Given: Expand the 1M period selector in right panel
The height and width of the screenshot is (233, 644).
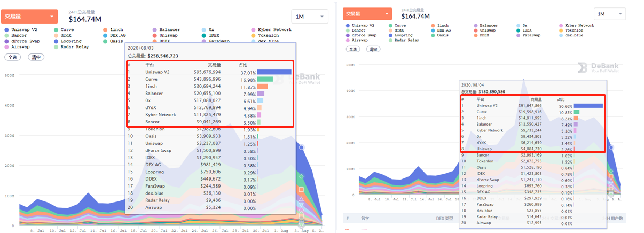Looking at the screenshot, I should 609,14.
